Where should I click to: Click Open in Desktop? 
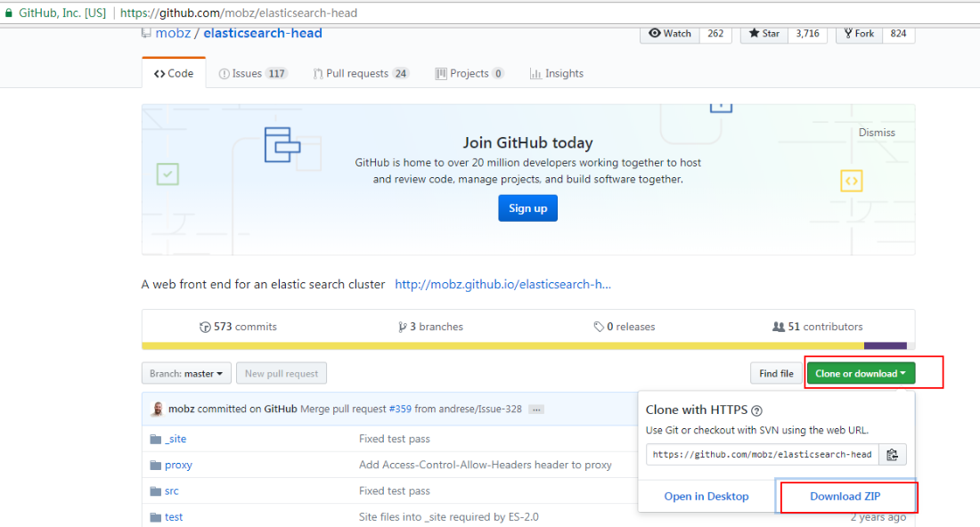pos(706,497)
